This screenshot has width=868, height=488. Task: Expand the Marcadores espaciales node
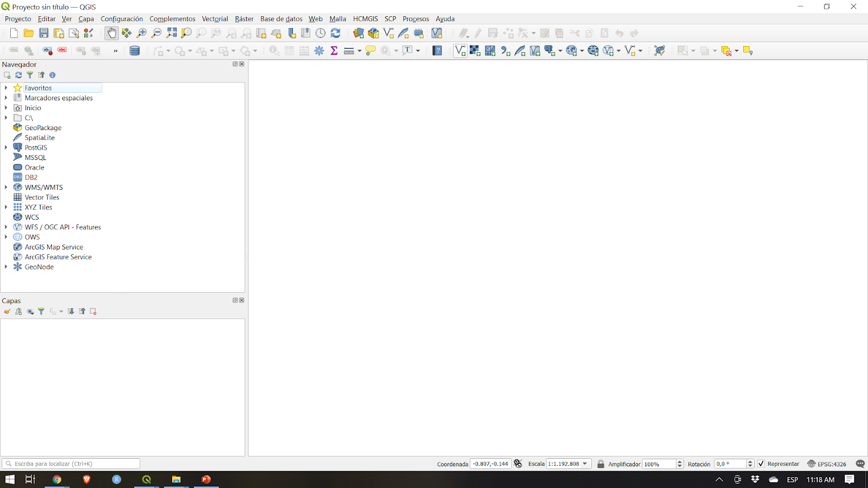pyautogui.click(x=6, y=98)
